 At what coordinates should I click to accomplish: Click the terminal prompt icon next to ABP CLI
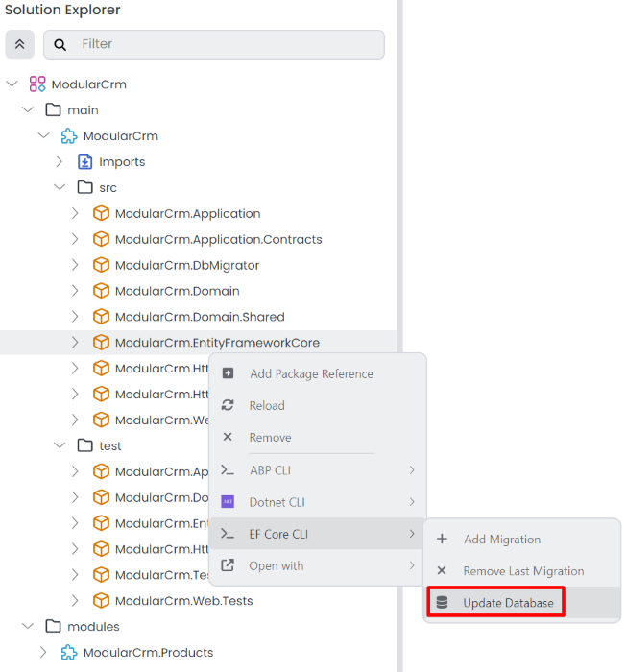tap(228, 470)
